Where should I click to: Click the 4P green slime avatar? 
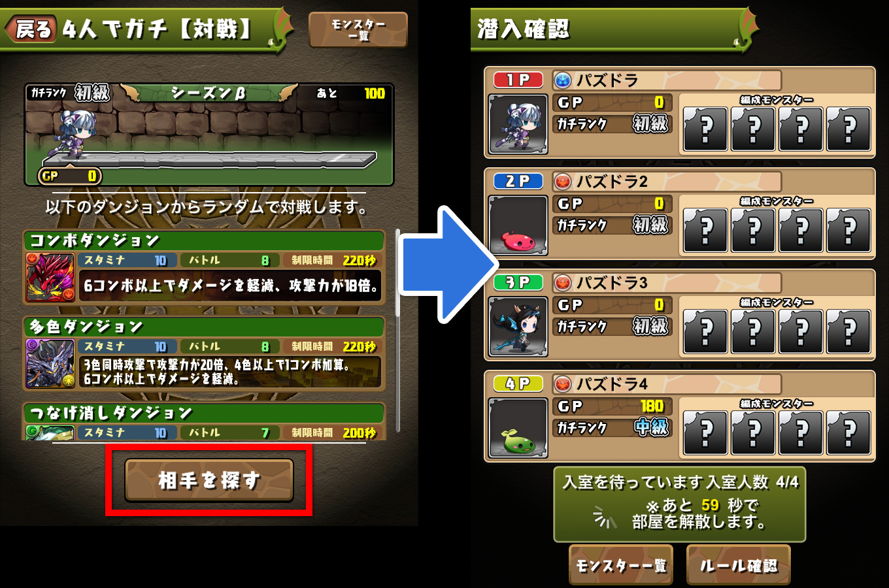[518, 428]
